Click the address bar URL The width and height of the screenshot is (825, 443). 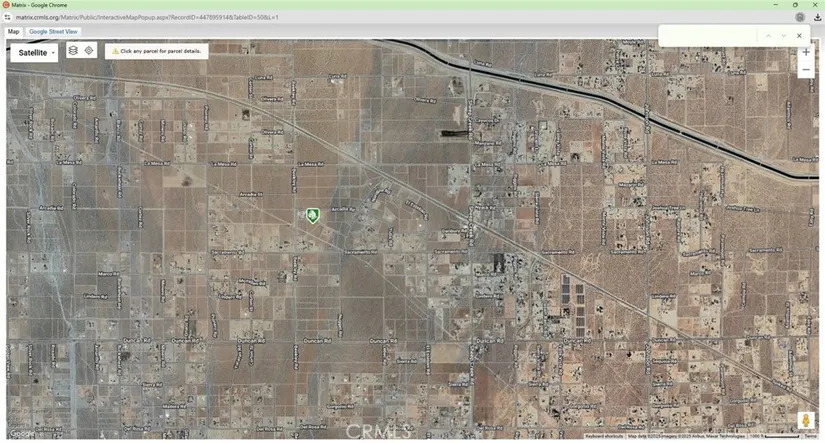click(148, 17)
